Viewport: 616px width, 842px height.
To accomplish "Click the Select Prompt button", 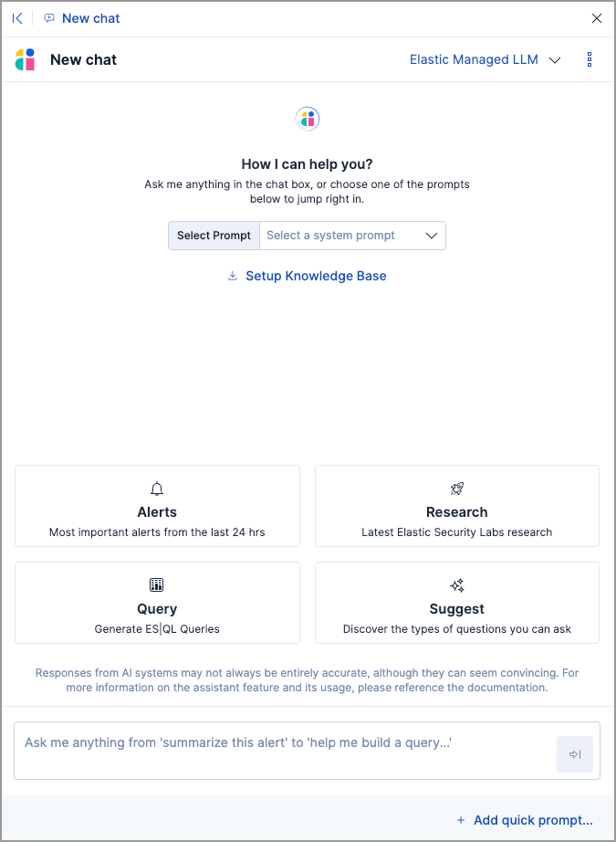I will pos(214,236).
